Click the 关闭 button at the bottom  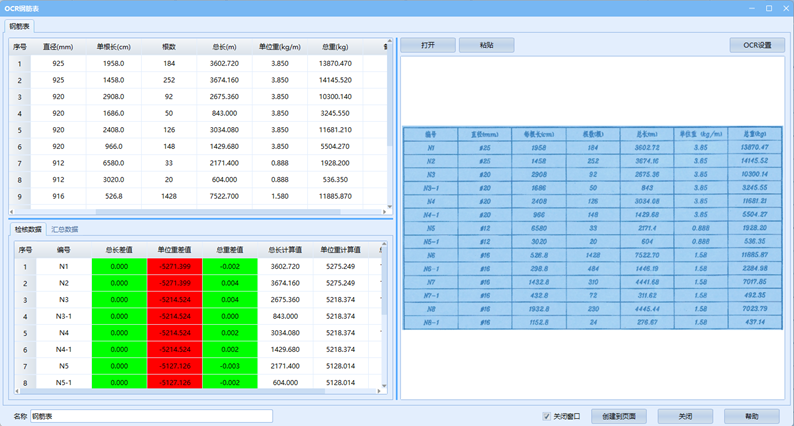685,416
